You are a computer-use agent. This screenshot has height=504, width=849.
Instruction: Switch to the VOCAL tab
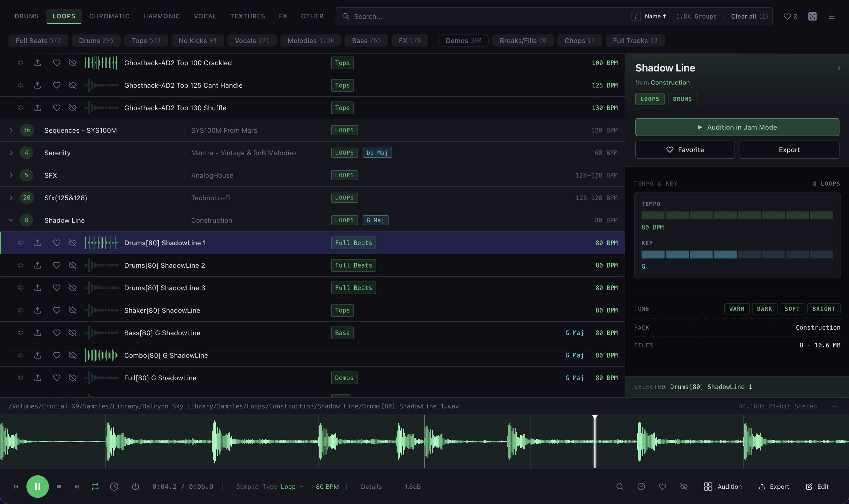tap(205, 16)
